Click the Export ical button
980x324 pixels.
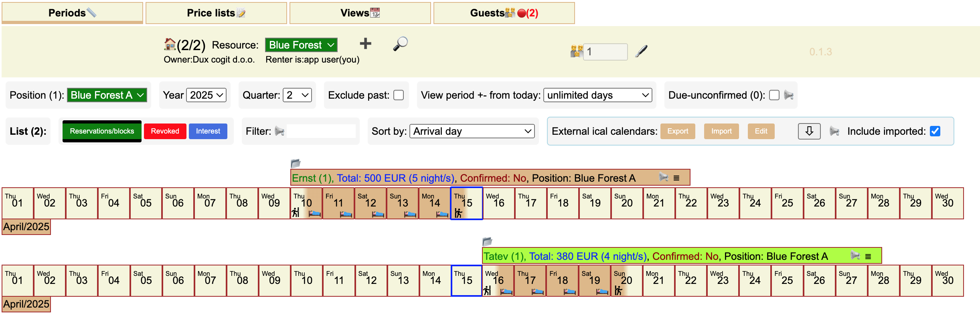click(678, 131)
